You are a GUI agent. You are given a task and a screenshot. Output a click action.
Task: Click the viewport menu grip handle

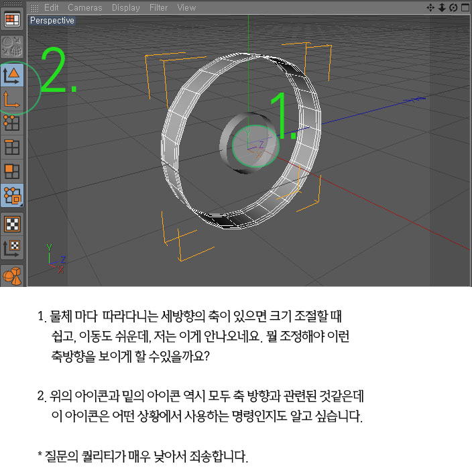point(34,8)
